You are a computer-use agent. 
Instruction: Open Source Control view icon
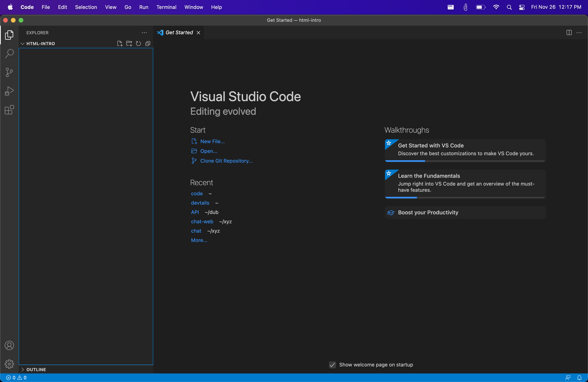9,72
